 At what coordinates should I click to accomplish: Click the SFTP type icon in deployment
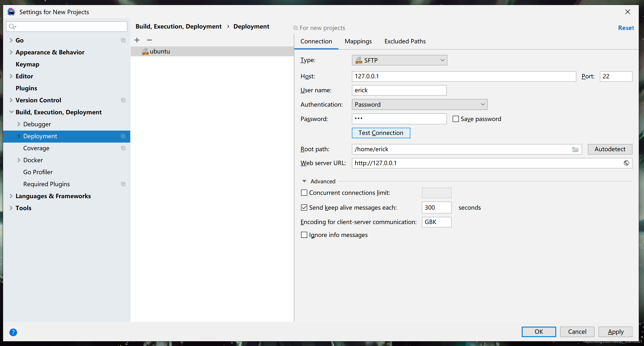(x=358, y=60)
